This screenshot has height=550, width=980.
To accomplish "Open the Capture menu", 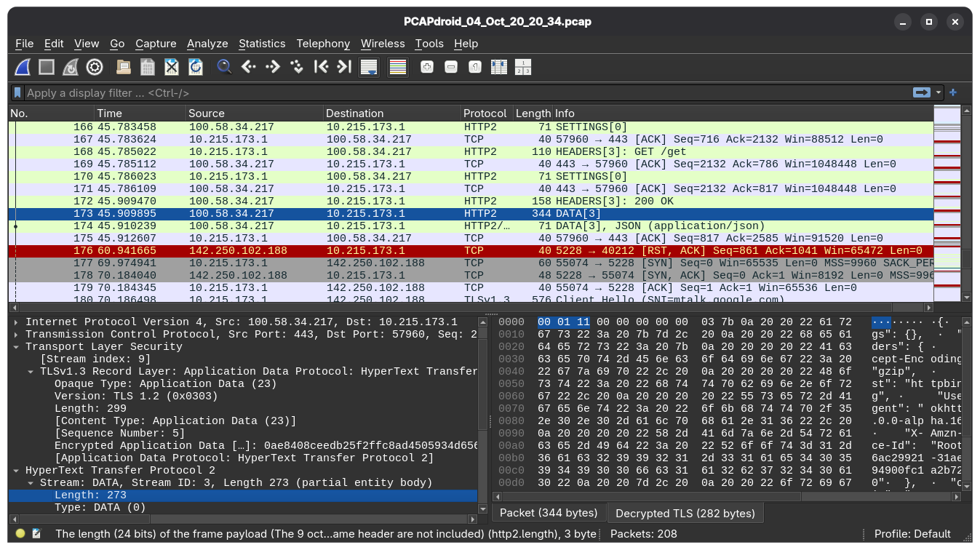I will (x=156, y=44).
